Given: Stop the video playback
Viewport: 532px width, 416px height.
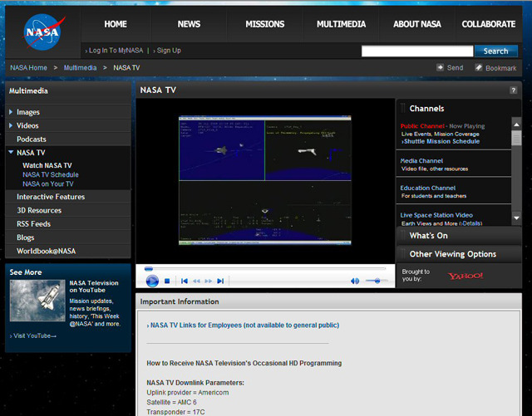Looking at the screenshot, I should (167, 281).
